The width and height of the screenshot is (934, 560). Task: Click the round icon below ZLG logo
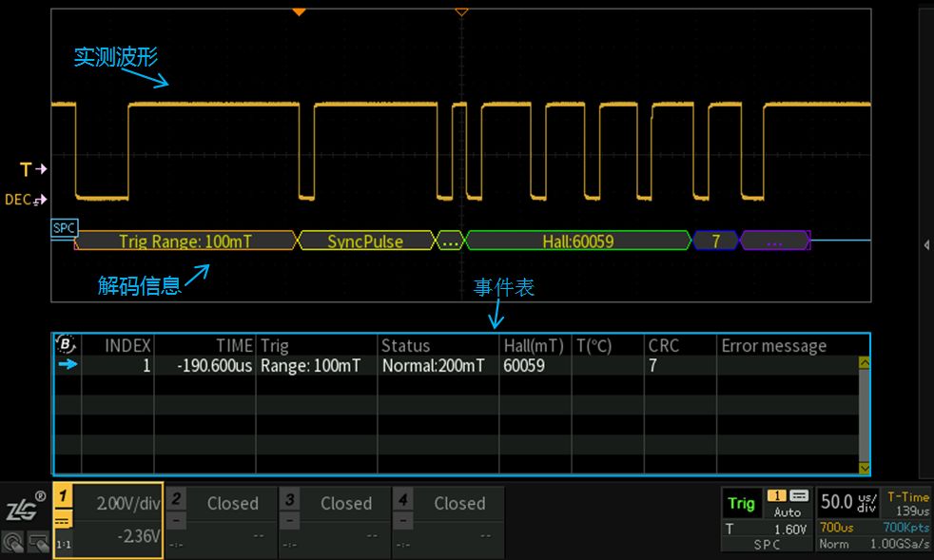coord(14,542)
